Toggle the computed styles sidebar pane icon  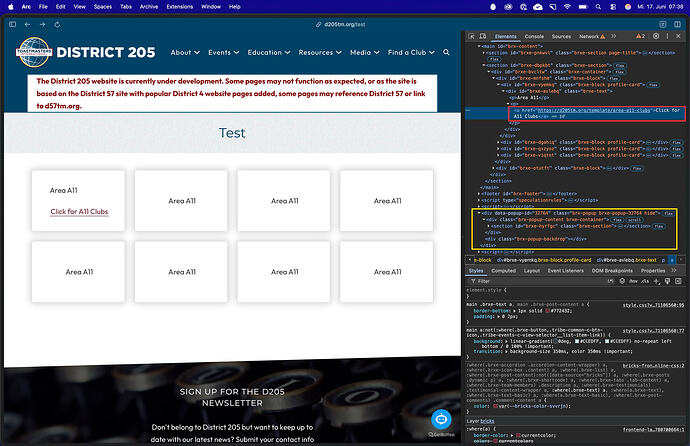pyautogui.click(x=678, y=281)
